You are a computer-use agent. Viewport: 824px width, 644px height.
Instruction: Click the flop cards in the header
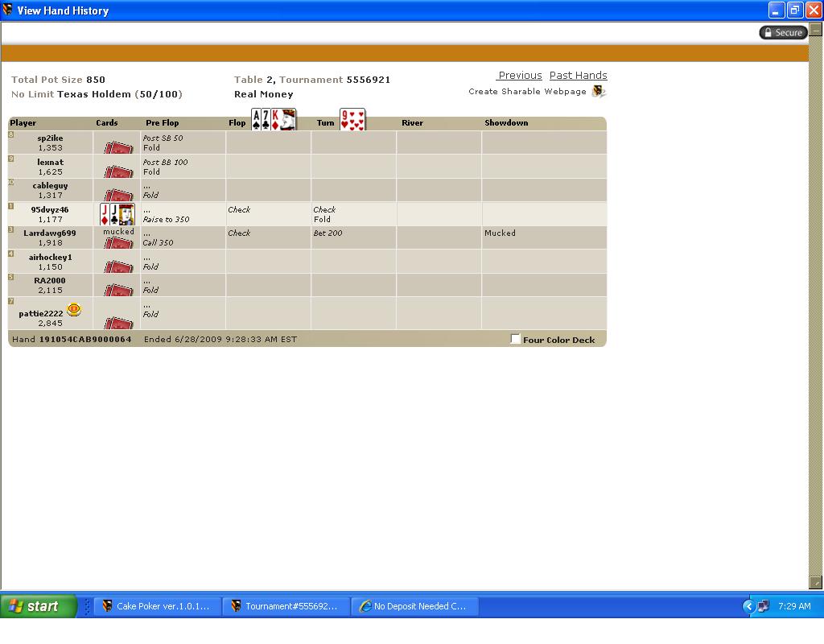(x=274, y=119)
